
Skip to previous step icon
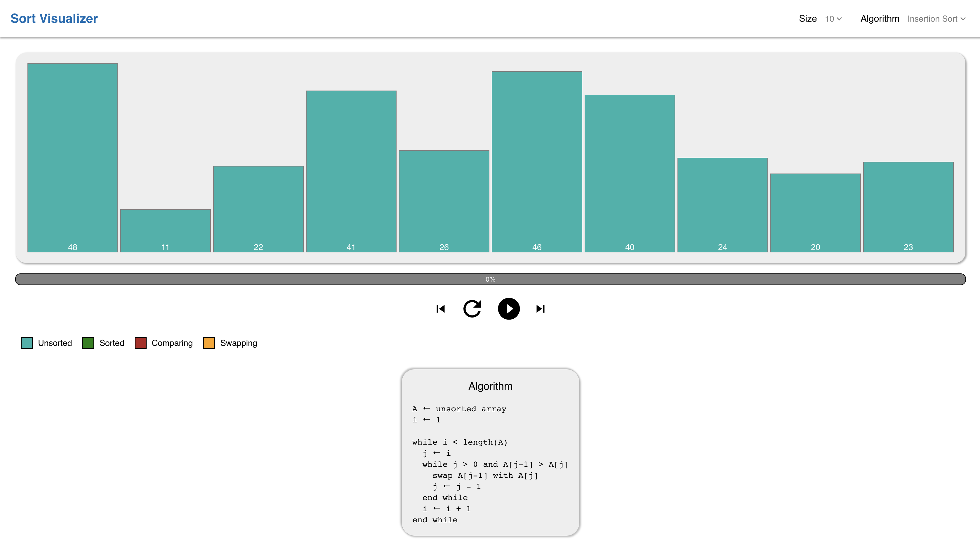coord(441,309)
